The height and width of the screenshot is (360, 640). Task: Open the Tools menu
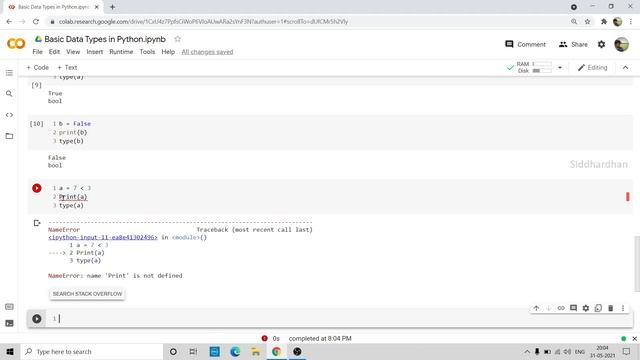click(147, 52)
